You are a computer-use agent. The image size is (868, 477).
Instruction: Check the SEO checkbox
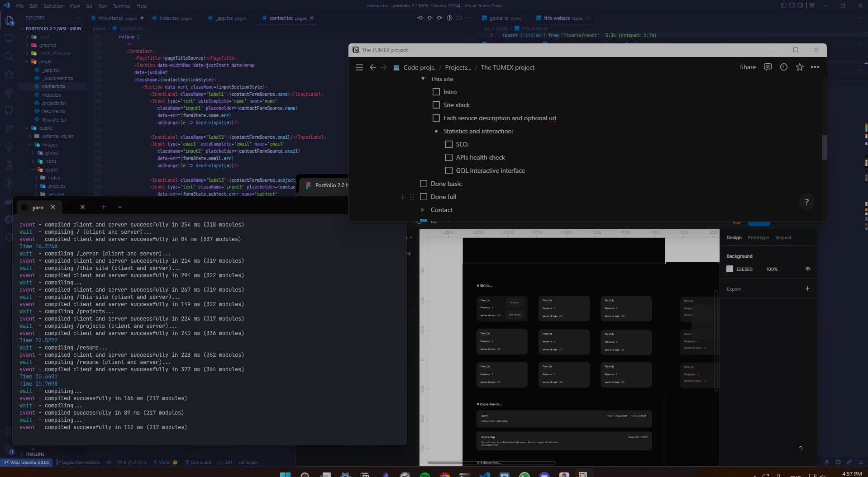(x=449, y=144)
